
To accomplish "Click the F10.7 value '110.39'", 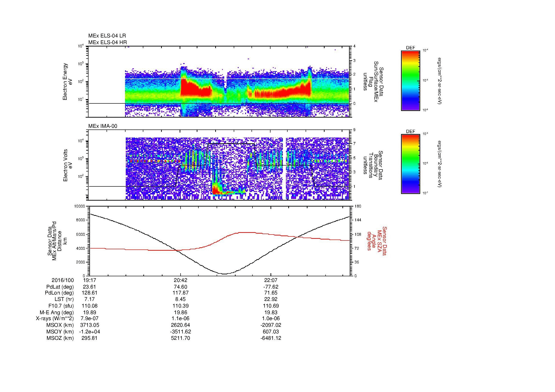I will click(x=180, y=306).
